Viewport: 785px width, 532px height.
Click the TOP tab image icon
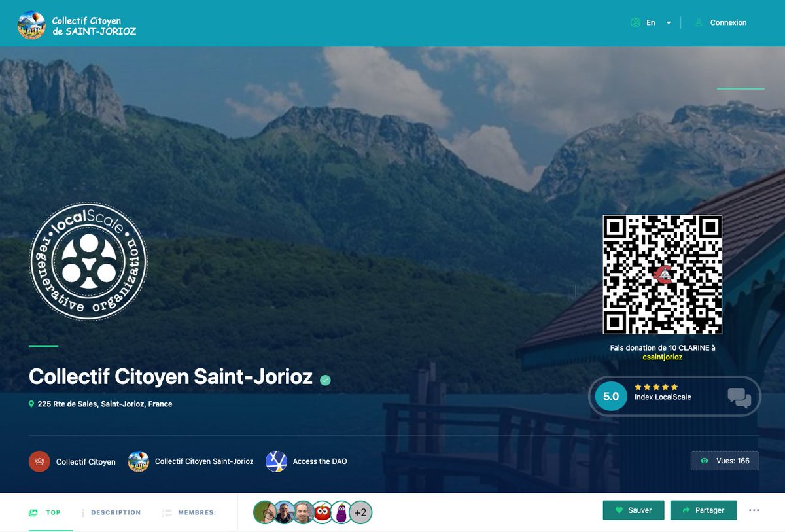[x=33, y=513]
